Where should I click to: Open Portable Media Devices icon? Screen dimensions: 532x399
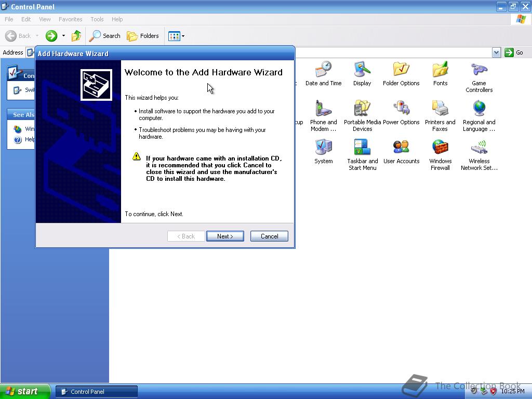(x=362, y=116)
